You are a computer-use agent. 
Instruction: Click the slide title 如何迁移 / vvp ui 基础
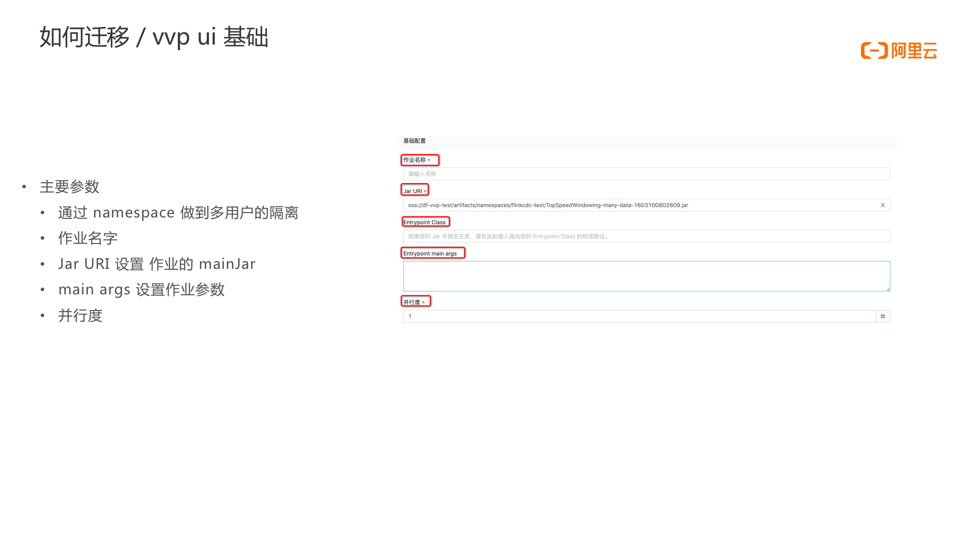pyautogui.click(x=154, y=37)
